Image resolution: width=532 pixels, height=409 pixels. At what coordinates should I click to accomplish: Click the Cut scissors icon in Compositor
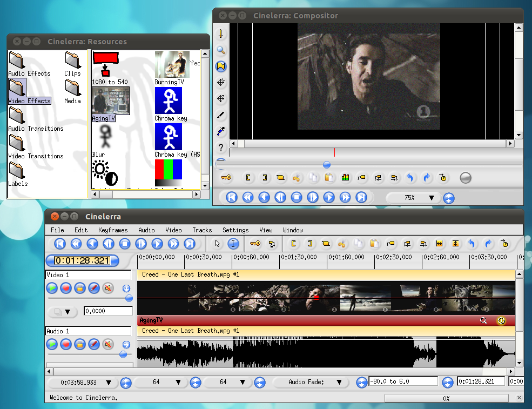coord(297,178)
